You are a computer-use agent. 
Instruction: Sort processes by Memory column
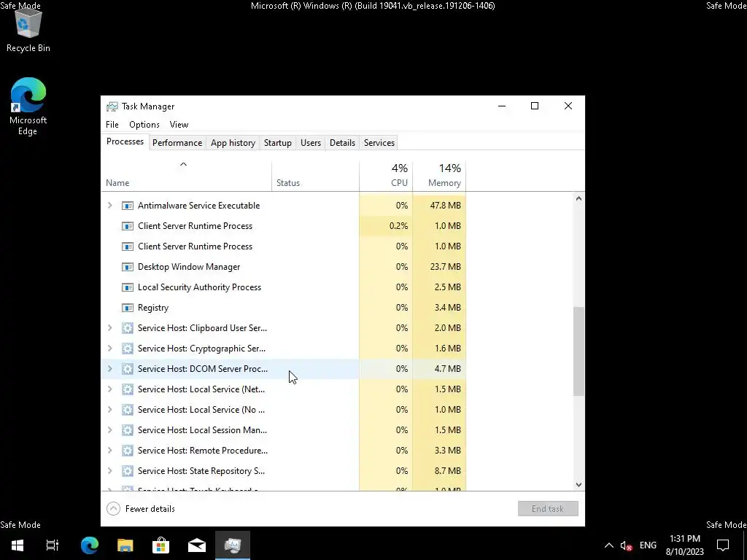pyautogui.click(x=439, y=176)
